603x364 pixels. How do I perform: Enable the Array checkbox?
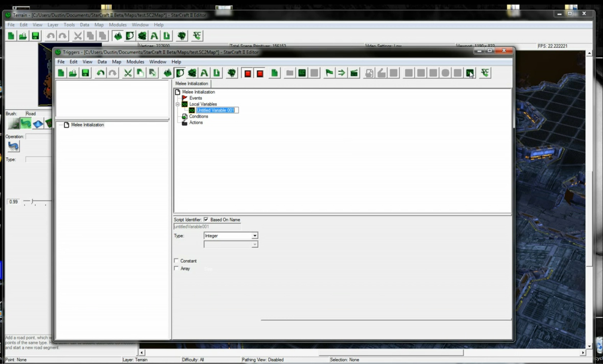[176, 268]
